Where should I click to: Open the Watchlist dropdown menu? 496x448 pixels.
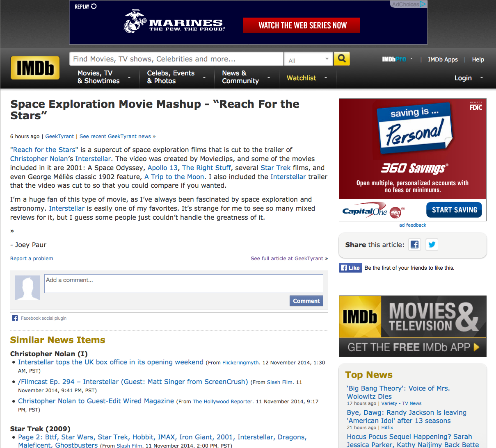pyautogui.click(x=307, y=78)
